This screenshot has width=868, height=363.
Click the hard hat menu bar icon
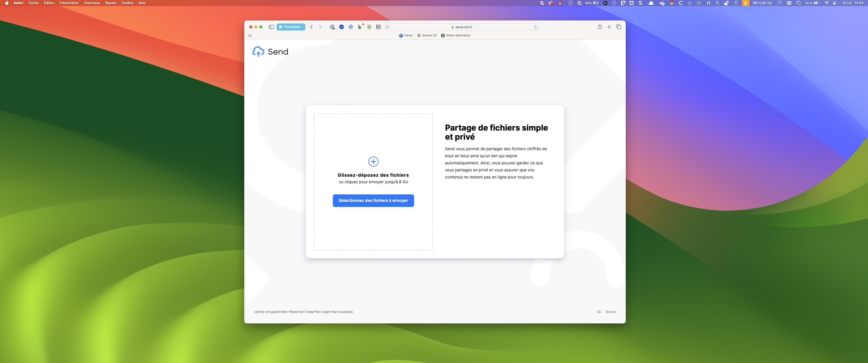(651, 3)
